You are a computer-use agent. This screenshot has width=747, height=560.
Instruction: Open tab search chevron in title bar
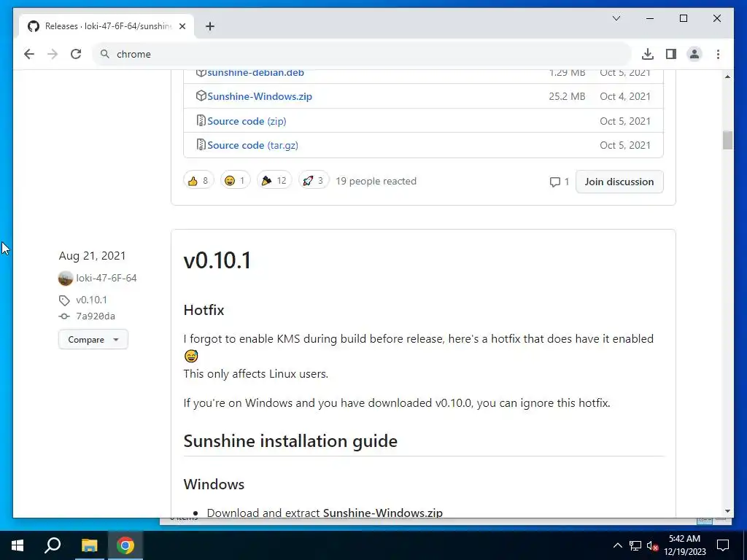pyautogui.click(x=616, y=18)
